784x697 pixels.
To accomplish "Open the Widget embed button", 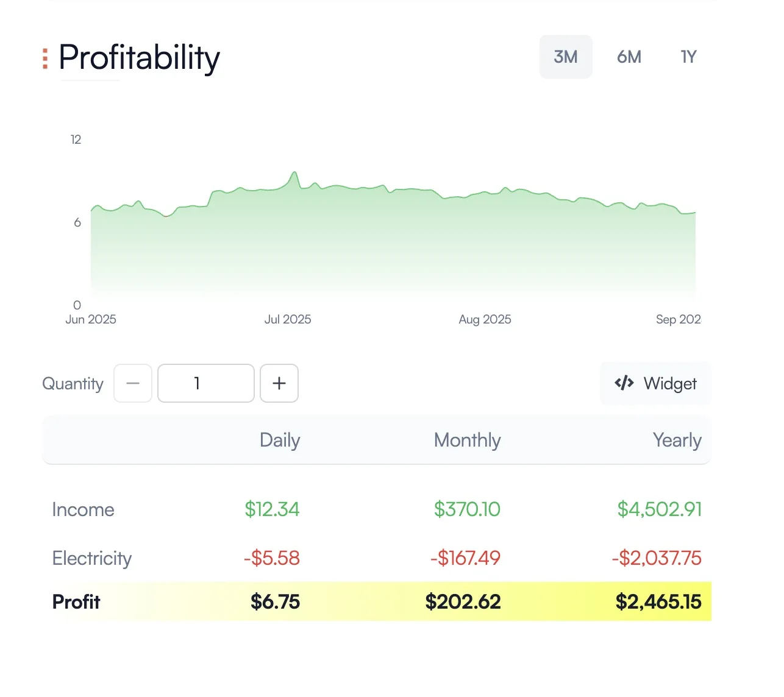I will click(656, 383).
